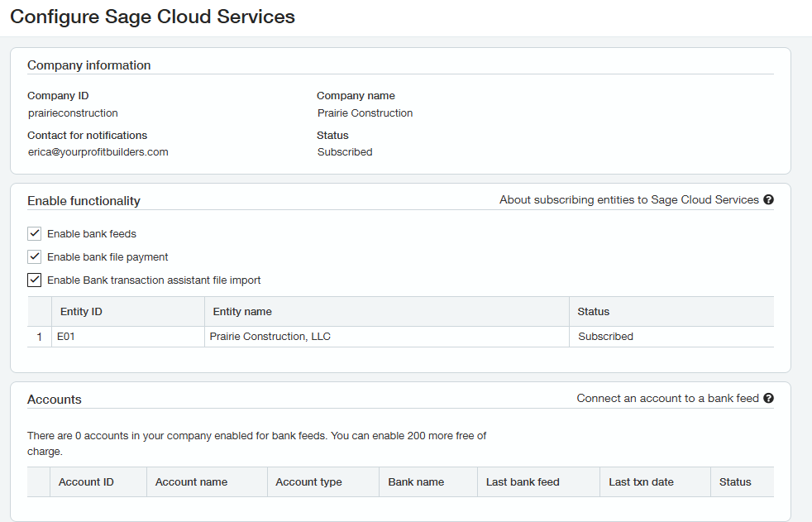Select Entity name column header
Image resolution: width=812 pixels, height=522 pixels.
[387, 311]
